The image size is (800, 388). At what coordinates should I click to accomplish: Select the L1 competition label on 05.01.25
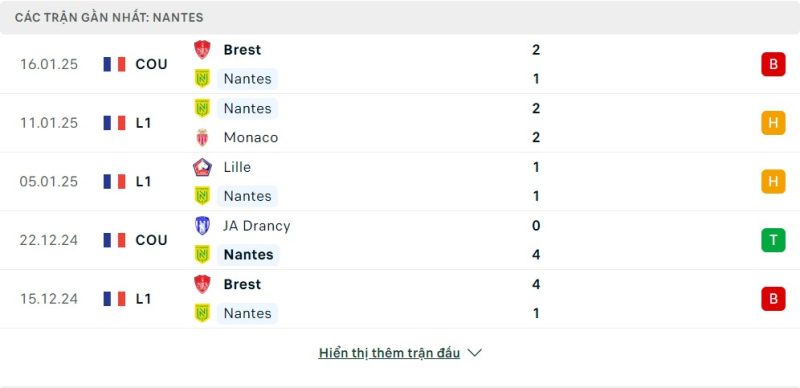pyautogui.click(x=143, y=181)
